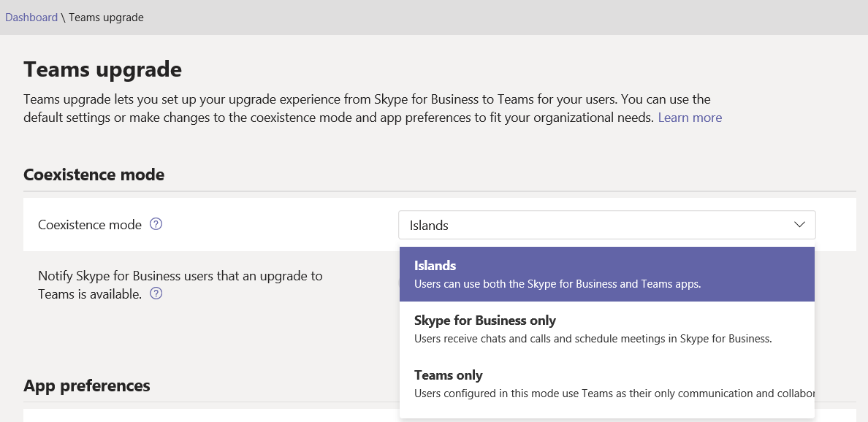The image size is (868, 422).
Task: Click the 'Notify Skype for Business users' label
Action: 180,276
